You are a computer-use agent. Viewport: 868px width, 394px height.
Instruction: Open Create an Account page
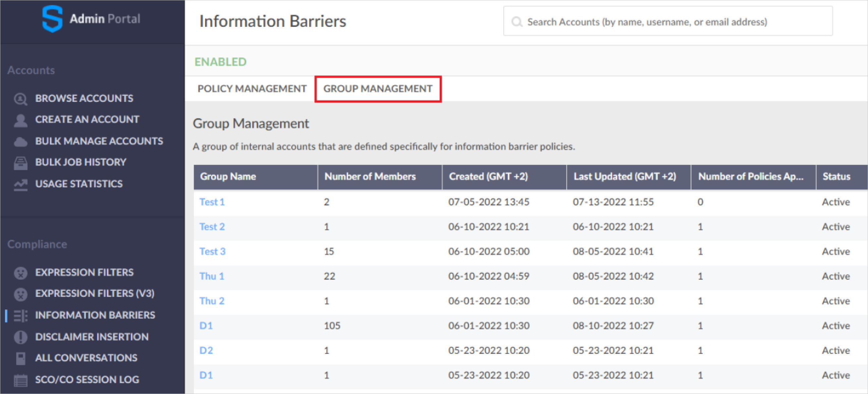87,119
